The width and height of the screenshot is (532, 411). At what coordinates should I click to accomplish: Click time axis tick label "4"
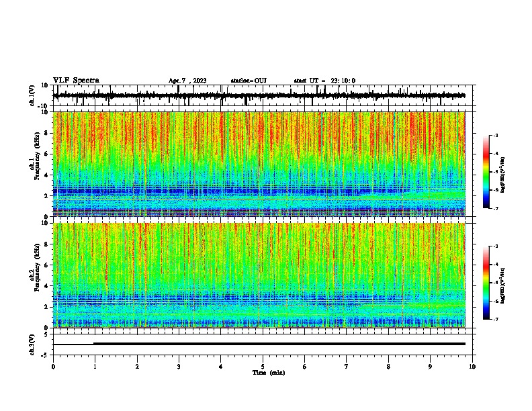(x=221, y=367)
